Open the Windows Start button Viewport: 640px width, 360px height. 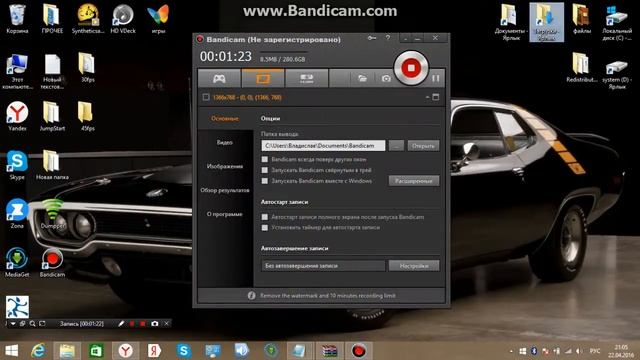click(x=11, y=351)
